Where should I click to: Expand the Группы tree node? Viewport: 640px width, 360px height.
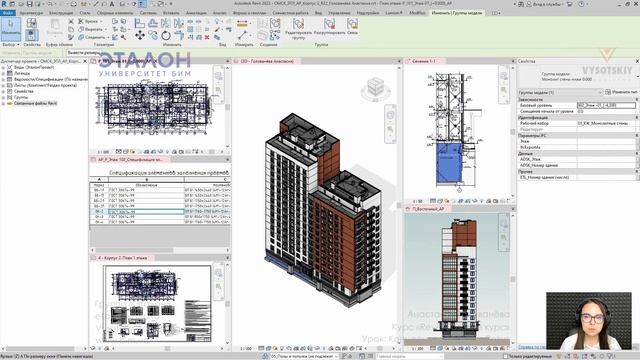(3, 98)
